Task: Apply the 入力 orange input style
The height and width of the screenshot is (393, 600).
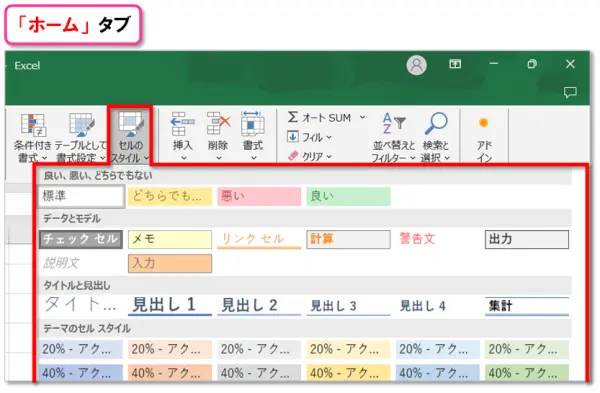Action: coord(170,263)
